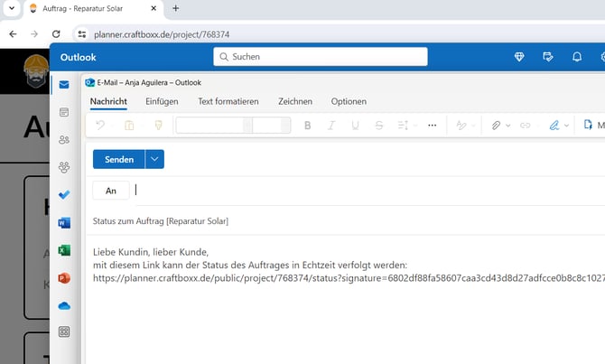Open the Mail icon in Outlook sidebar
This screenshot has height=364, width=605.
63,85
